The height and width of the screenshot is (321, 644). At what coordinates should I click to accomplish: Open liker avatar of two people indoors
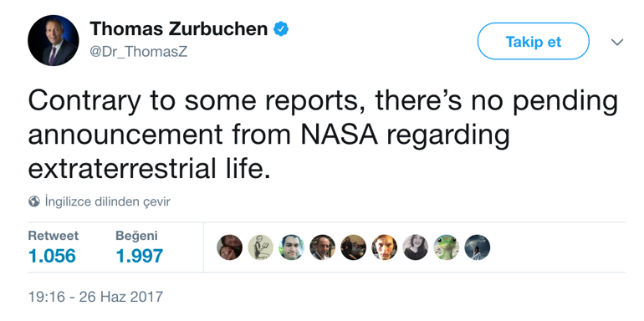point(353,247)
